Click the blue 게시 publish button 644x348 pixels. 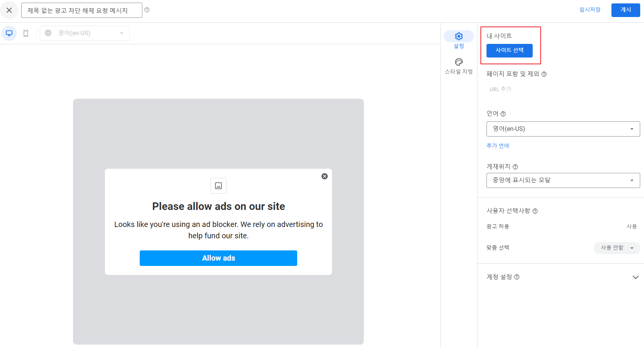click(625, 10)
